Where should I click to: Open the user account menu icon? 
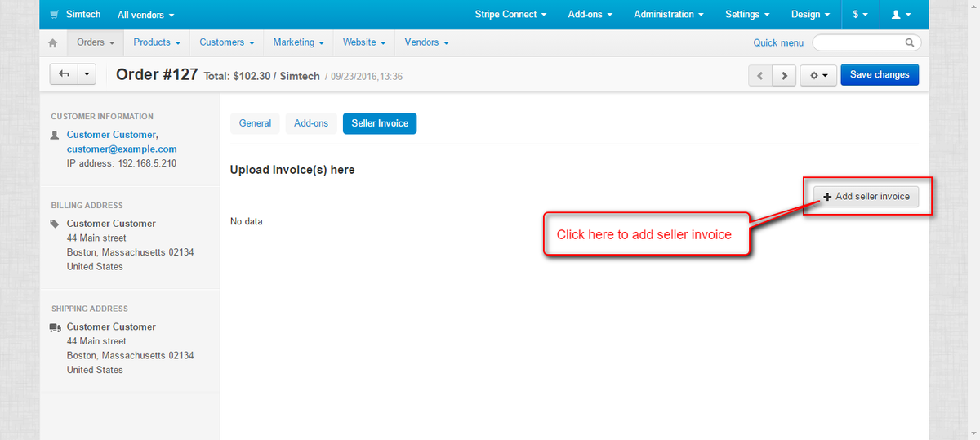(x=901, y=15)
